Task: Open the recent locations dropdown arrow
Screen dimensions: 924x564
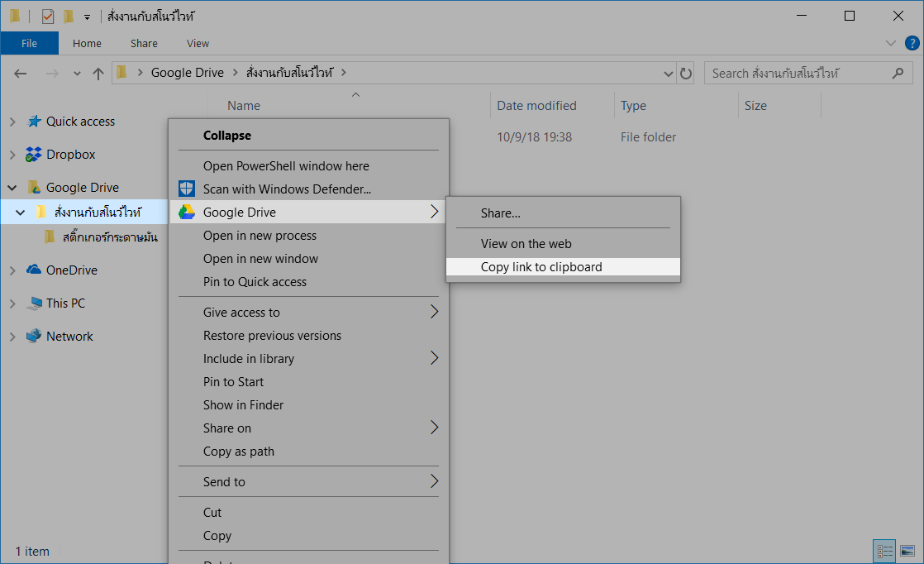Action: click(x=77, y=74)
